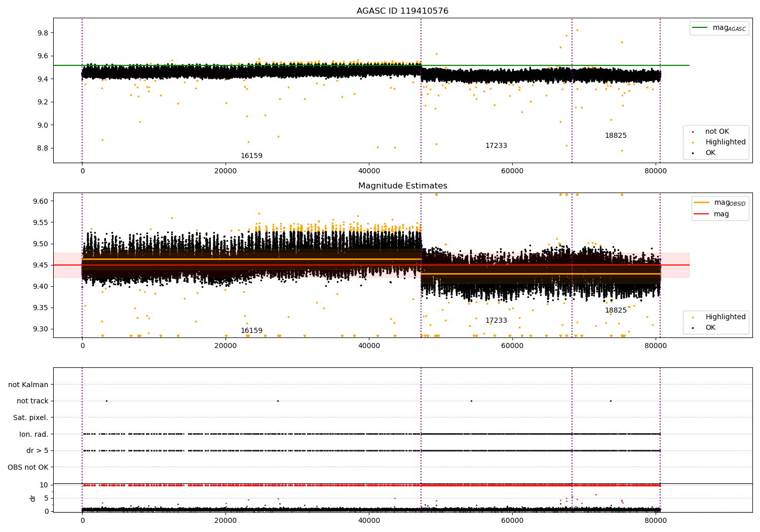760x532 pixels.
Task: Click the 'dr' y-axis label of bottom plot
Action: (x=33, y=498)
